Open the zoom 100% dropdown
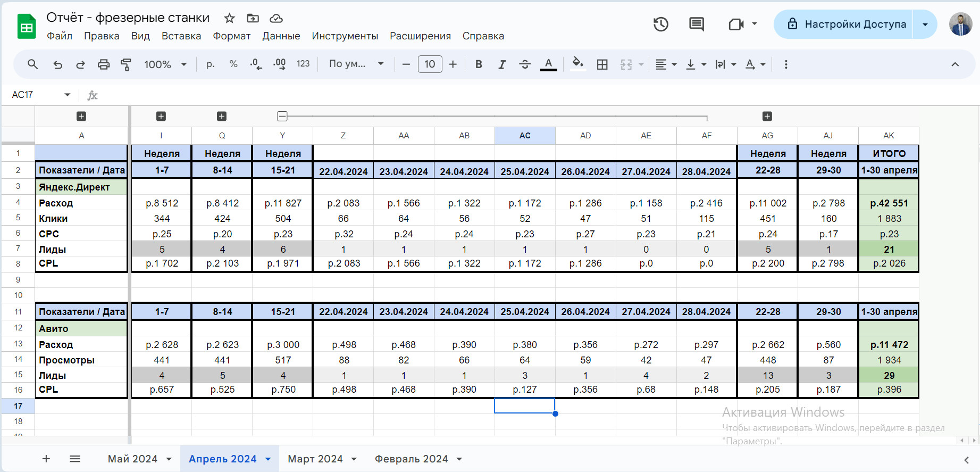The width and height of the screenshot is (980, 472). [x=165, y=64]
